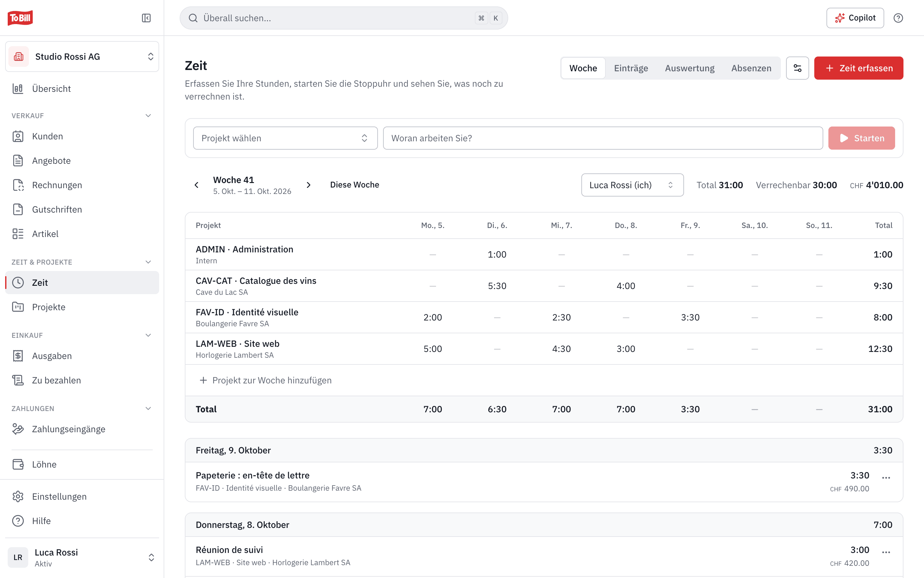Open the Copilot assistant
Screen dimensions: 924x578
click(855, 18)
